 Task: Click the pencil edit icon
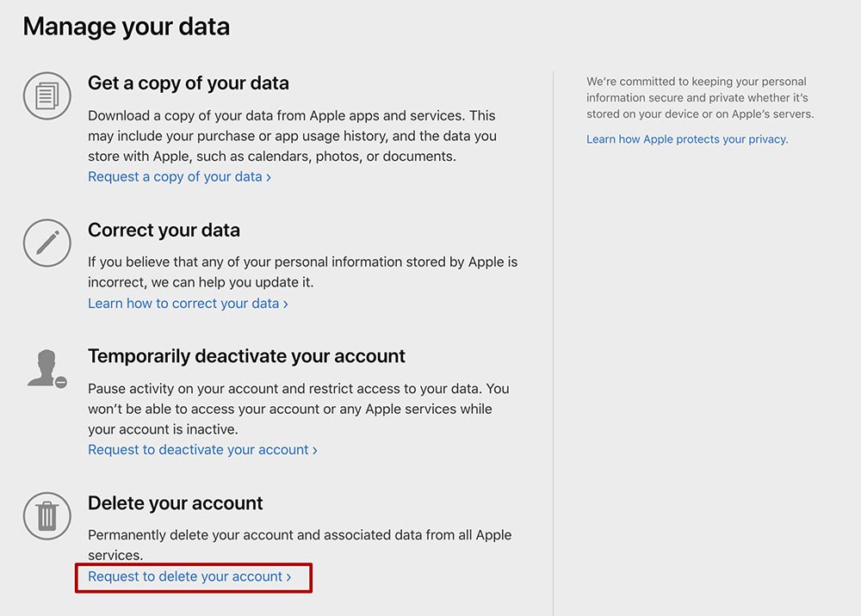tap(47, 243)
